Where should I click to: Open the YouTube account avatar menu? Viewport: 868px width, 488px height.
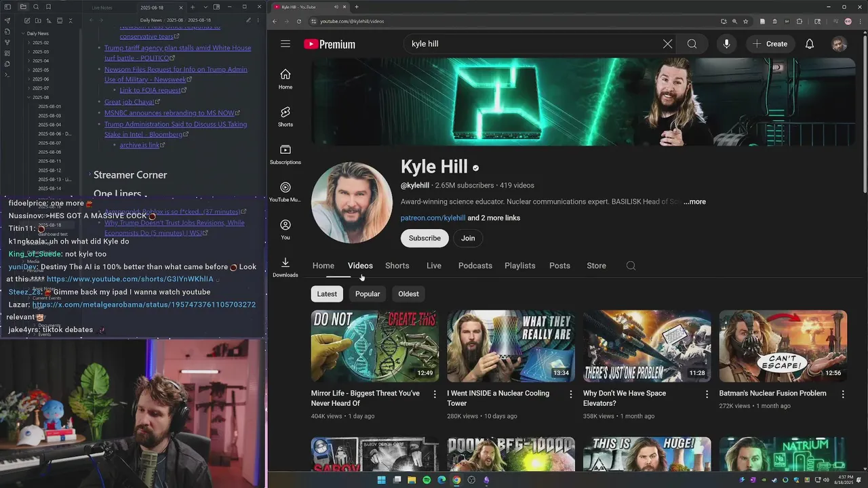(x=840, y=44)
